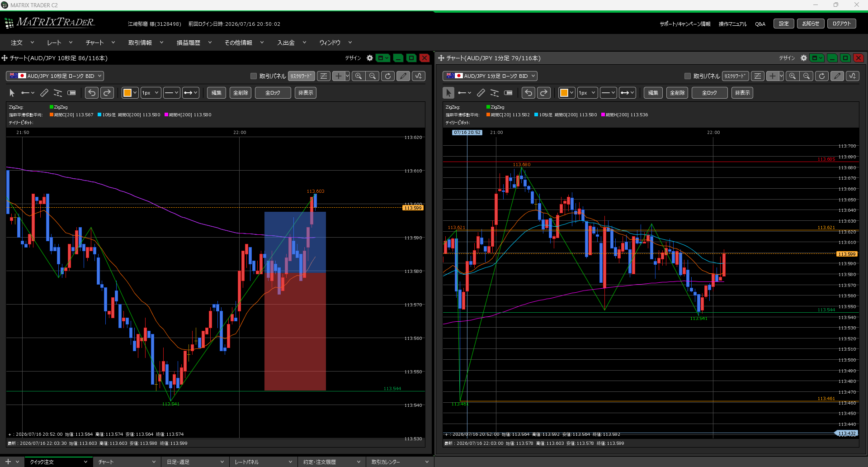Click Fibonacci lines tool in 1分足 chart

(495, 93)
